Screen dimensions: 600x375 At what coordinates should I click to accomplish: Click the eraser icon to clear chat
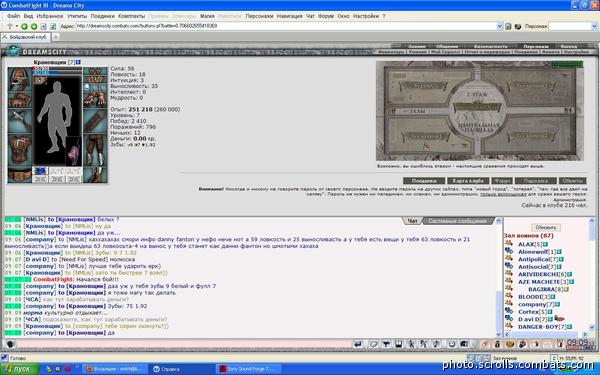click(x=373, y=344)
